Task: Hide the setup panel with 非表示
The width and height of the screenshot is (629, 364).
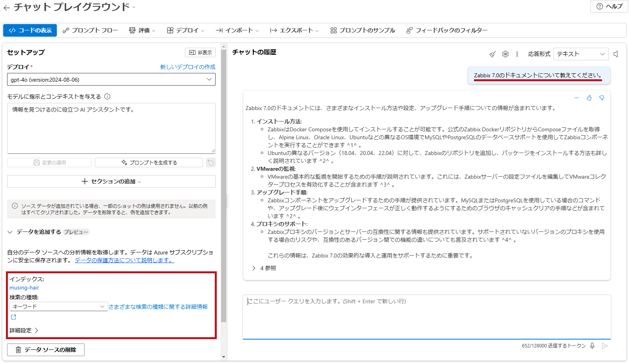Action: 201,52
